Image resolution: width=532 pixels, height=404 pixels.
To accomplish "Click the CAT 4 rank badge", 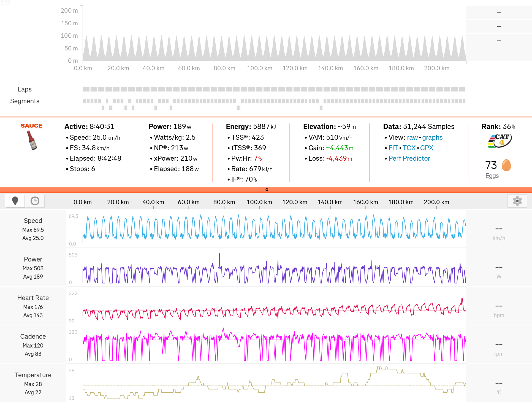I will click(500, 141).
